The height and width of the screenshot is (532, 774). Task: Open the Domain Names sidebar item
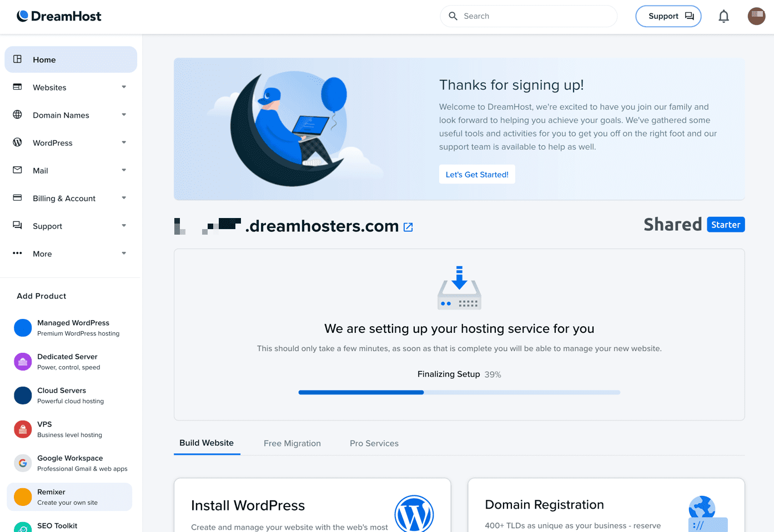tap(71, 115)
